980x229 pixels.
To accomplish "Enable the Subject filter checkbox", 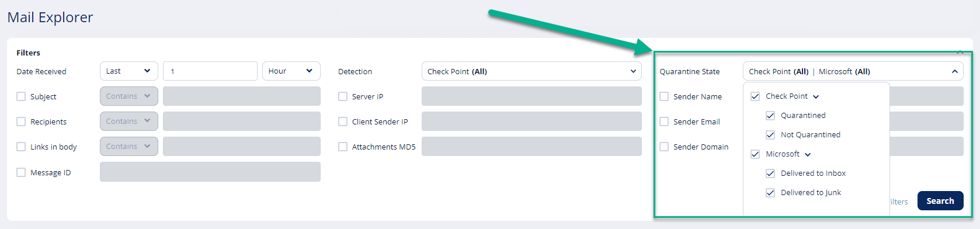I will (x=21, y=96).
